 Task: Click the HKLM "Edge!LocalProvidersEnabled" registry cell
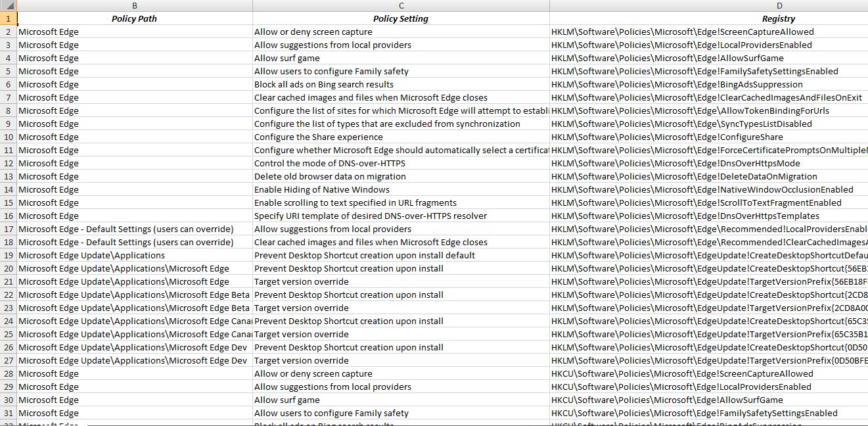click(x=709, y=45)
